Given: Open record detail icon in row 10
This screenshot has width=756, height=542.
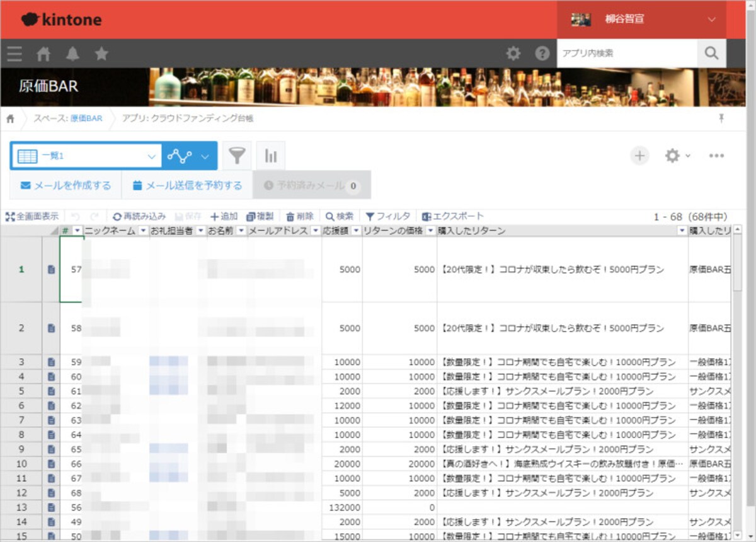Looking at the screenshot, I should point(51,464).
